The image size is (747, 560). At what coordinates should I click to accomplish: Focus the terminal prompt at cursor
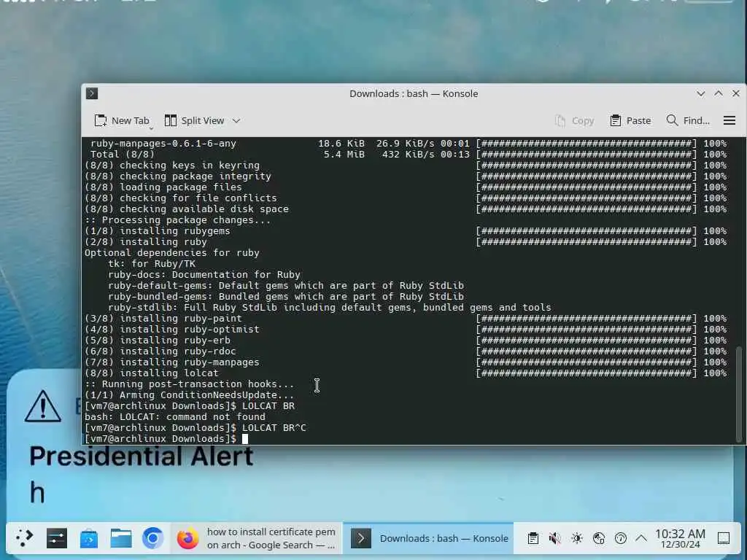pos(245,438)
